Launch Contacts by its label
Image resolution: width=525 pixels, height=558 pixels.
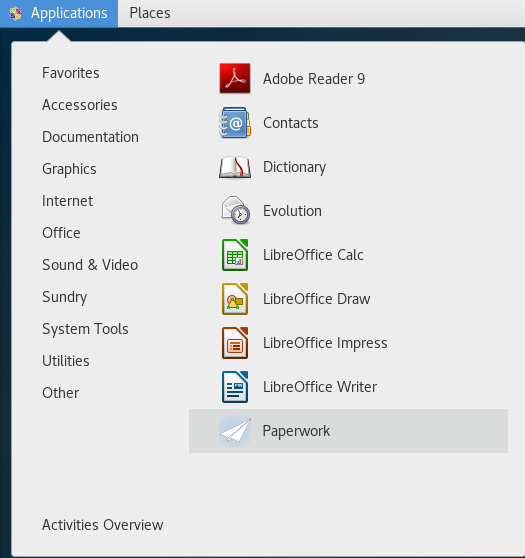[291, 123]
